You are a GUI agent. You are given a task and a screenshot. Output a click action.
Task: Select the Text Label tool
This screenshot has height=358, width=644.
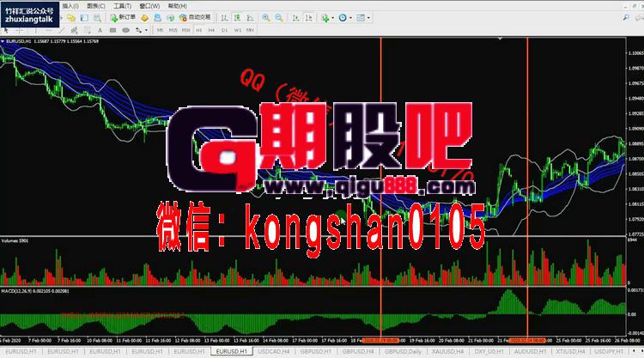pyautogui.click(x=113, y=30)
